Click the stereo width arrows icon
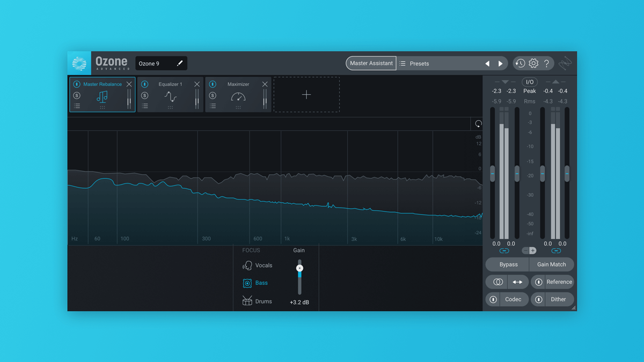Viewport: 644px width, 362px height. [x=518, y=282]
